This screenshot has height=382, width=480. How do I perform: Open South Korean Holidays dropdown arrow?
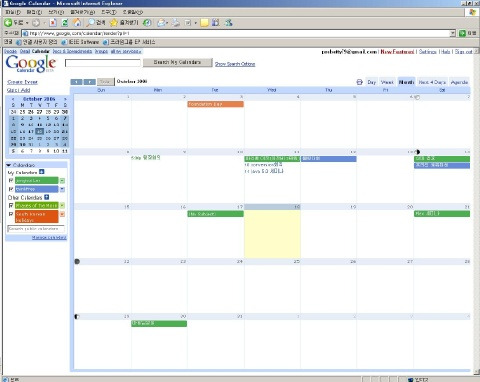(62, 214)
